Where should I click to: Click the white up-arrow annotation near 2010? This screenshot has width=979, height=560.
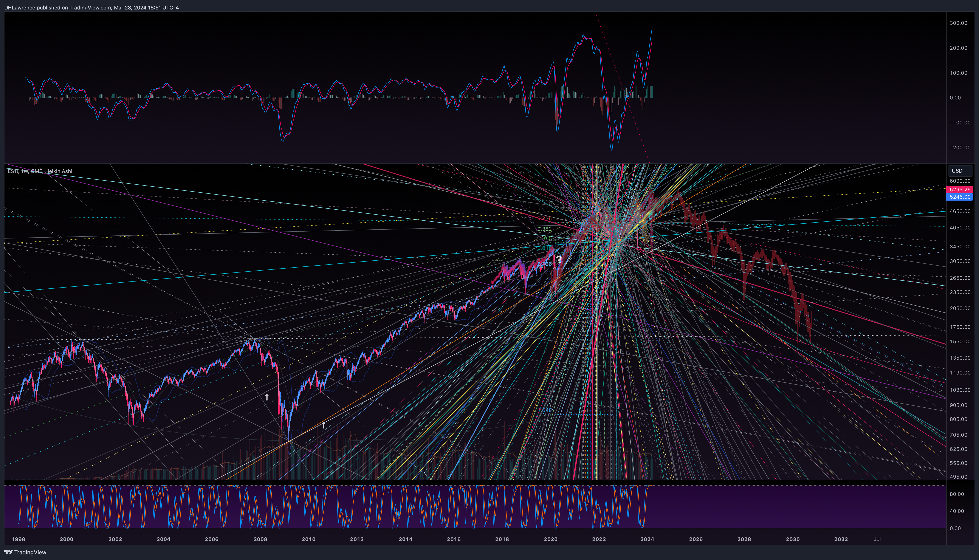tap(324, 425)
